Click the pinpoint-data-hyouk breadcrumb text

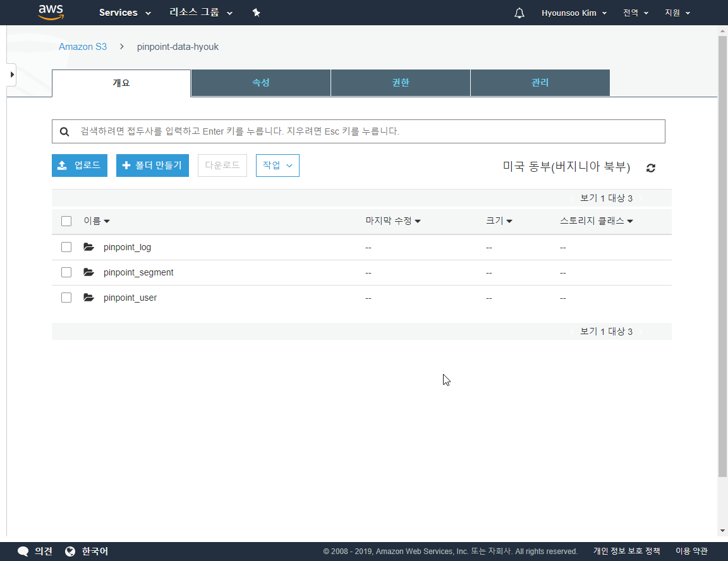[178, 47]
